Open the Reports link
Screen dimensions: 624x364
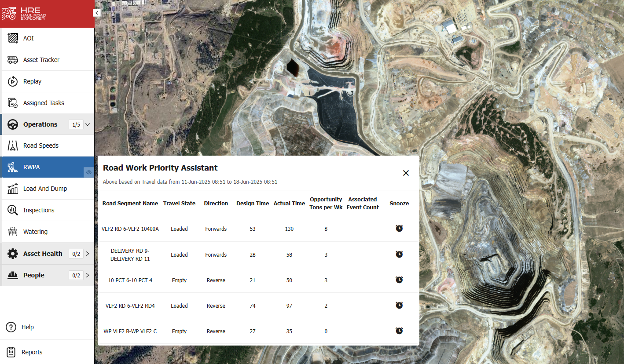(32, 352)
